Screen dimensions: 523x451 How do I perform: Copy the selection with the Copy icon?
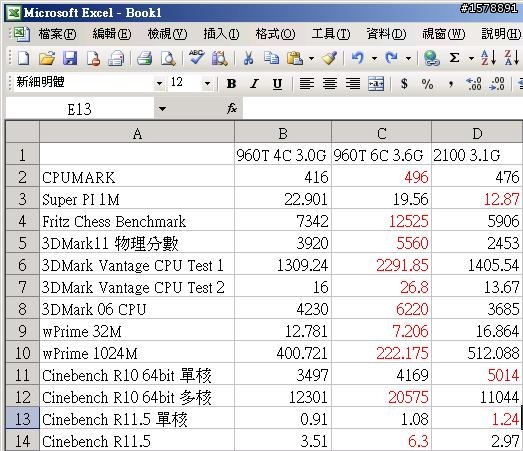click(271, 58)
